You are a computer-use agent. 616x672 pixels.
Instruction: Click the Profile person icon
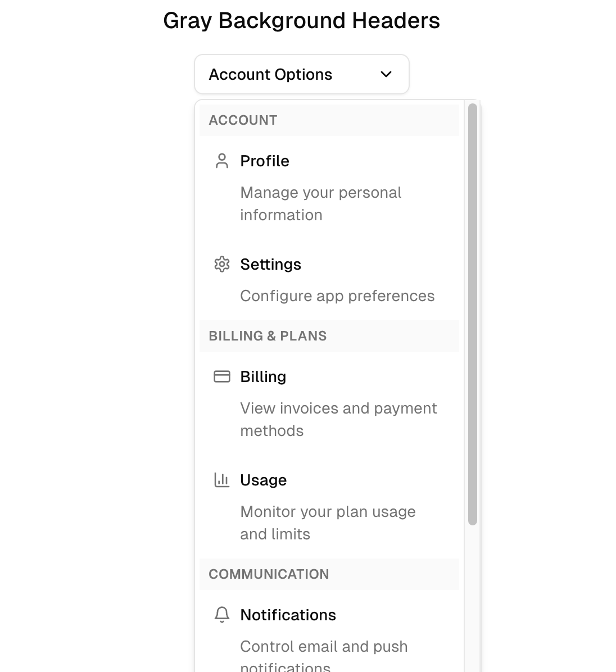pos(222,161)
